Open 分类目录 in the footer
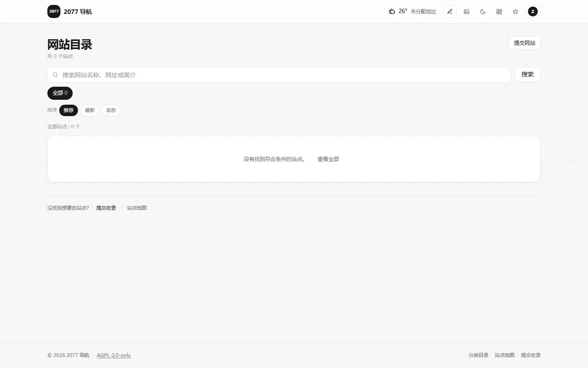This screenshot has height=368, width=588. point(479,355)
